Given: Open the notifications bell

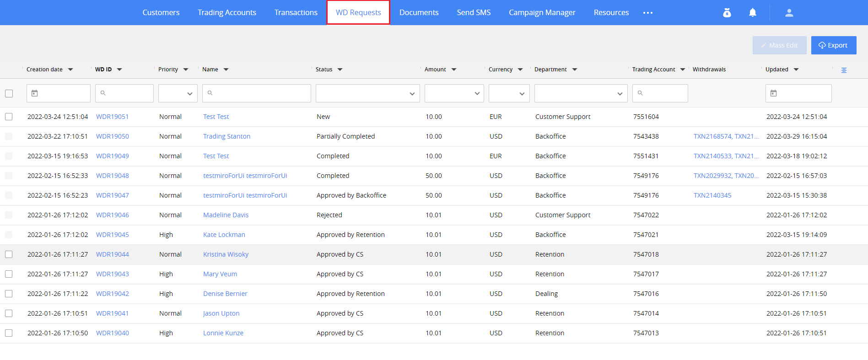Looking at the screenshot, I should point(752,13).
